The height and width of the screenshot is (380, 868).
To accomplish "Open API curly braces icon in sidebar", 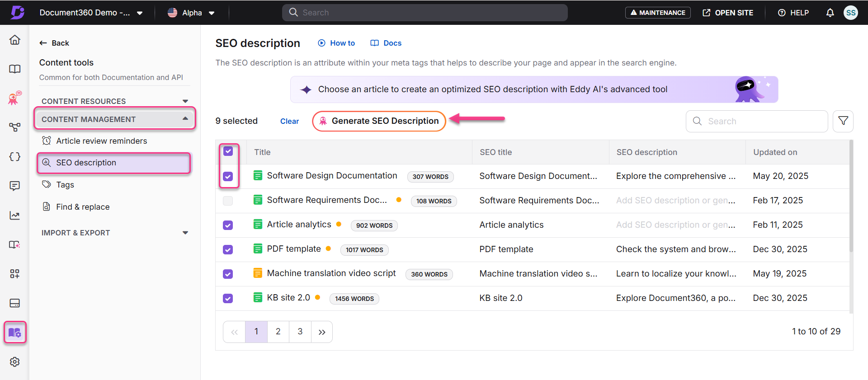I will (15, 157).
